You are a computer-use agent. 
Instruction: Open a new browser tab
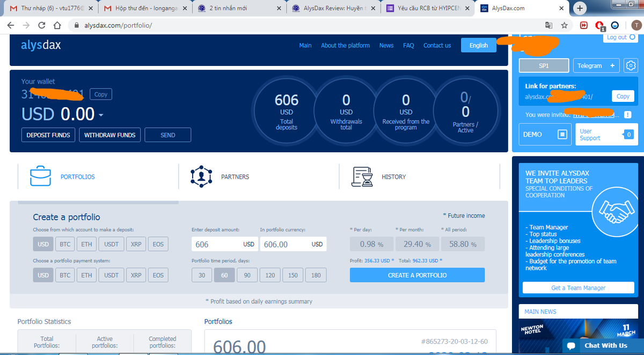580,8
